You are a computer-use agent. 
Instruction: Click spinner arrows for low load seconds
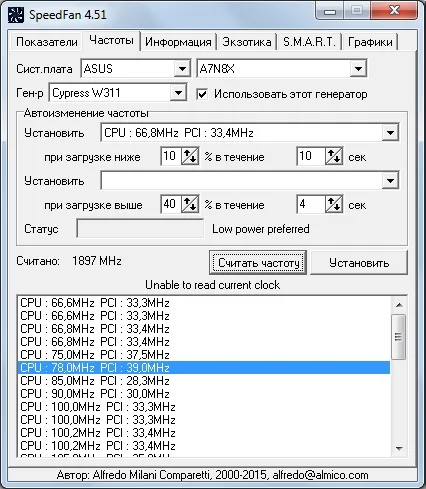[x=334, y=156]
